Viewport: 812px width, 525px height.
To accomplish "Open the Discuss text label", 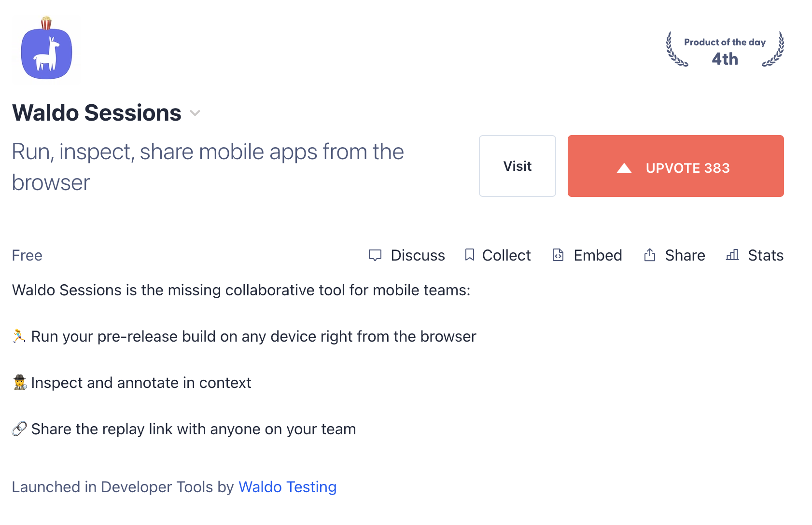I will (418, 255).
